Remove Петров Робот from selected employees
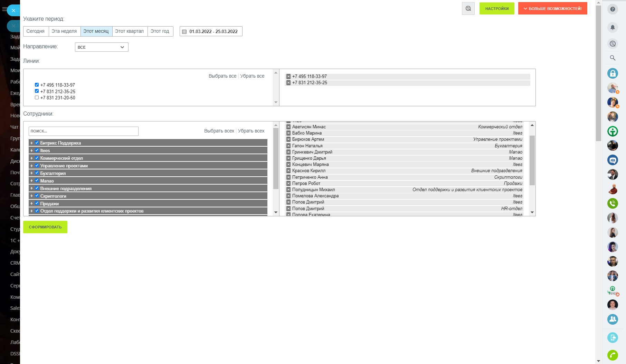 pyautogui.click(x=288, y=184)
